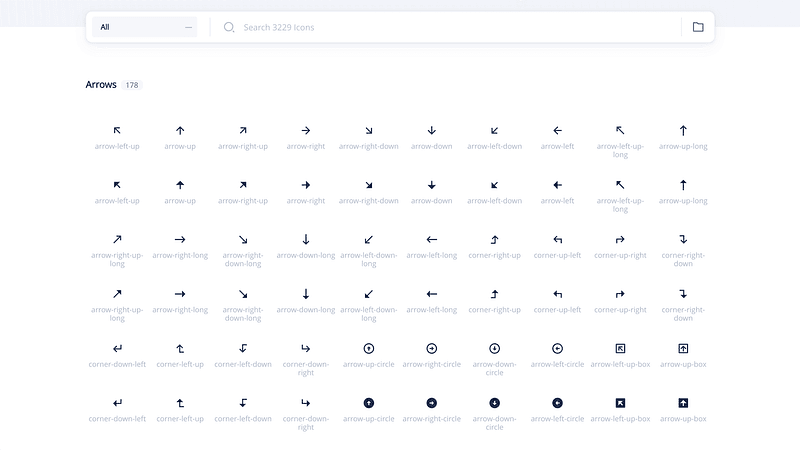Pick the filled arrow-left-up-box icon
This screenshot has width=800, height=450.
click(x=620, y=403)
